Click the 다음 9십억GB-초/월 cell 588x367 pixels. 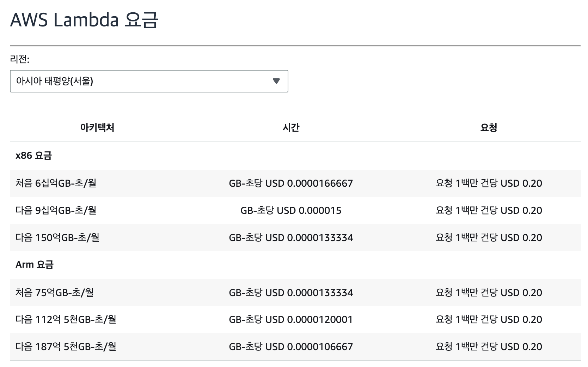56,210
